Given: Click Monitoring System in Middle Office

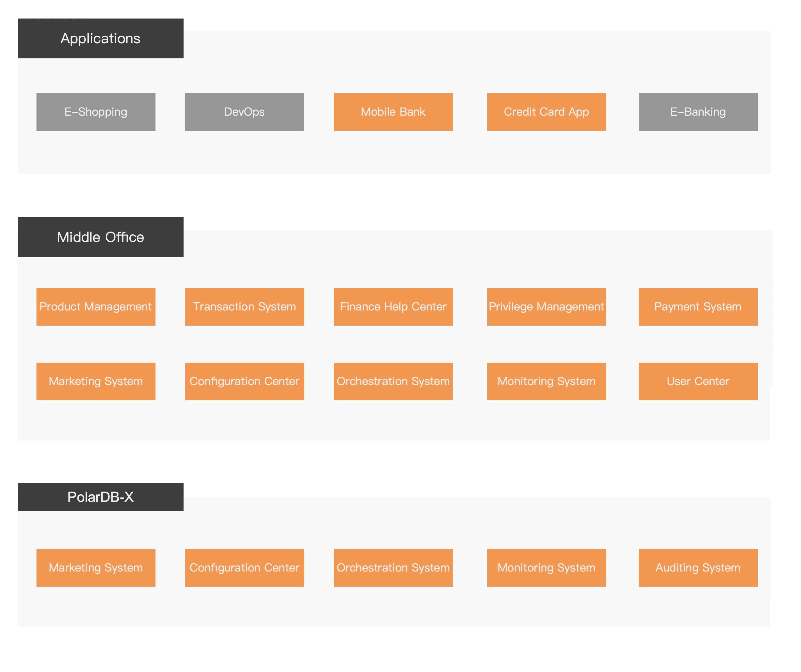Looking at the screenshot, I should pyautogui.click(x=546, y=381).
